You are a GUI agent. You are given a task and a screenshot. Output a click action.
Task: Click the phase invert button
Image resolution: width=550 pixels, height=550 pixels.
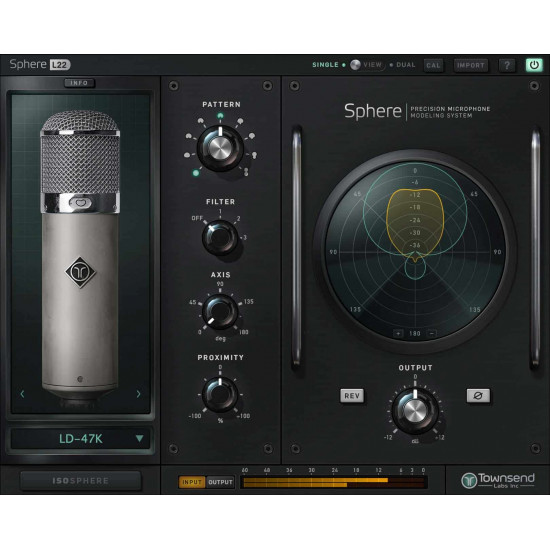point(478,396)
